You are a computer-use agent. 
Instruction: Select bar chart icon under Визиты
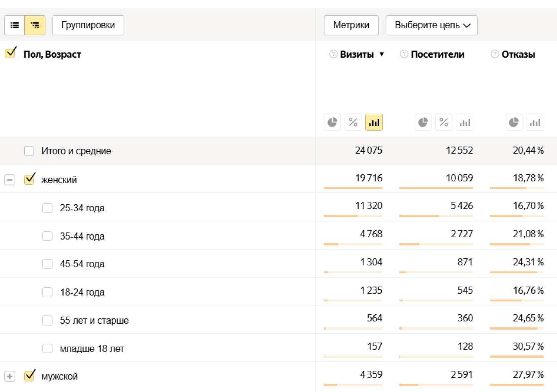[374, 122]
